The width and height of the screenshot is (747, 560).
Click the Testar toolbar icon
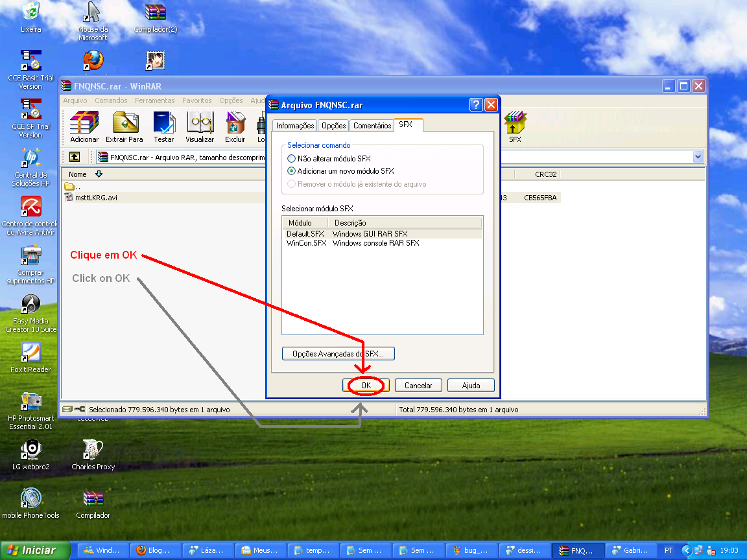pos(164,126)
